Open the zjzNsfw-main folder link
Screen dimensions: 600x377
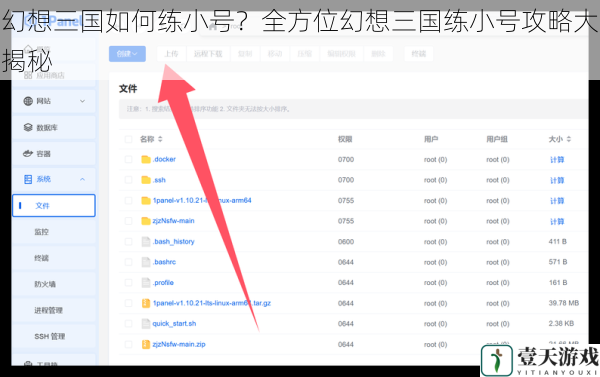[x=173, y=221]
